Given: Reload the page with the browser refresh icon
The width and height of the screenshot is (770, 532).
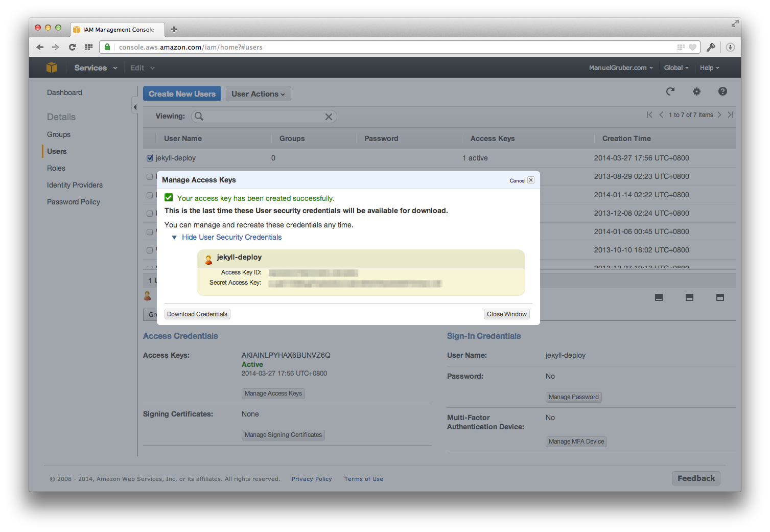Looking at the screenshot, I should click(x=72, y=47).
